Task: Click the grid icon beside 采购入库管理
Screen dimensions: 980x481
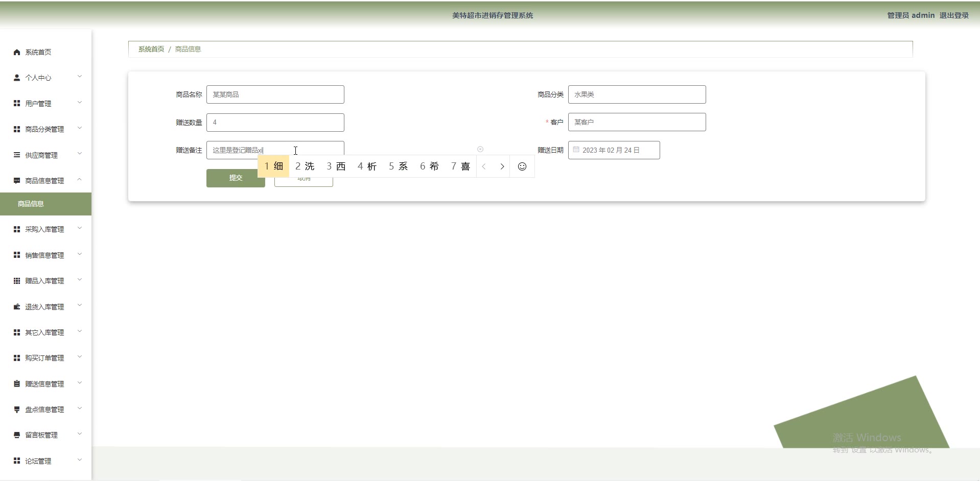Action: [17, 229]
